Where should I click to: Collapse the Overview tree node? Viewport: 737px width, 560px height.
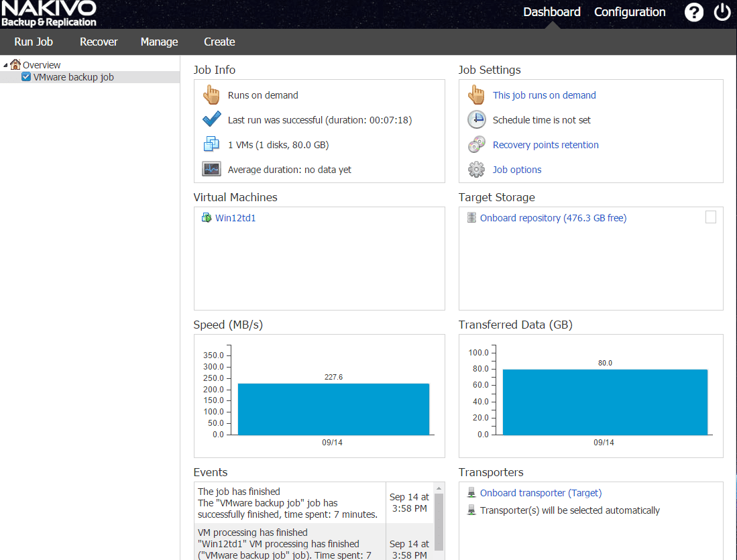coord(6,65)
